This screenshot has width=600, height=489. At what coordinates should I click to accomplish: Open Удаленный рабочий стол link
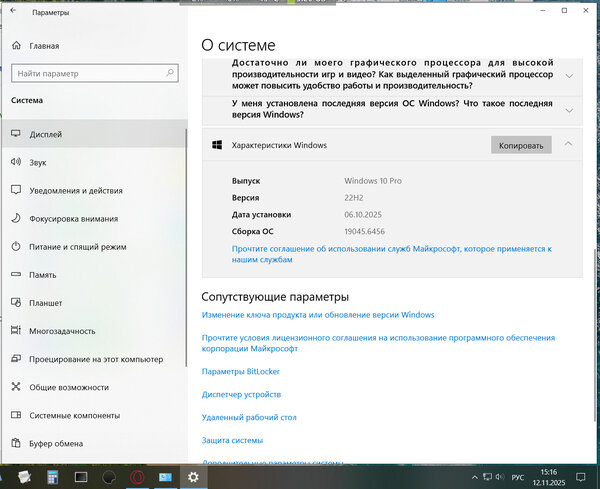click(249, 417)
